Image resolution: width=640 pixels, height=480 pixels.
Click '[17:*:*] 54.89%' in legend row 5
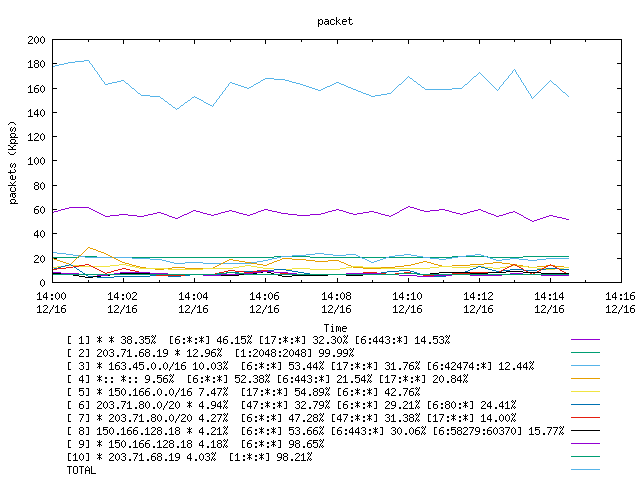coord(285,392)
